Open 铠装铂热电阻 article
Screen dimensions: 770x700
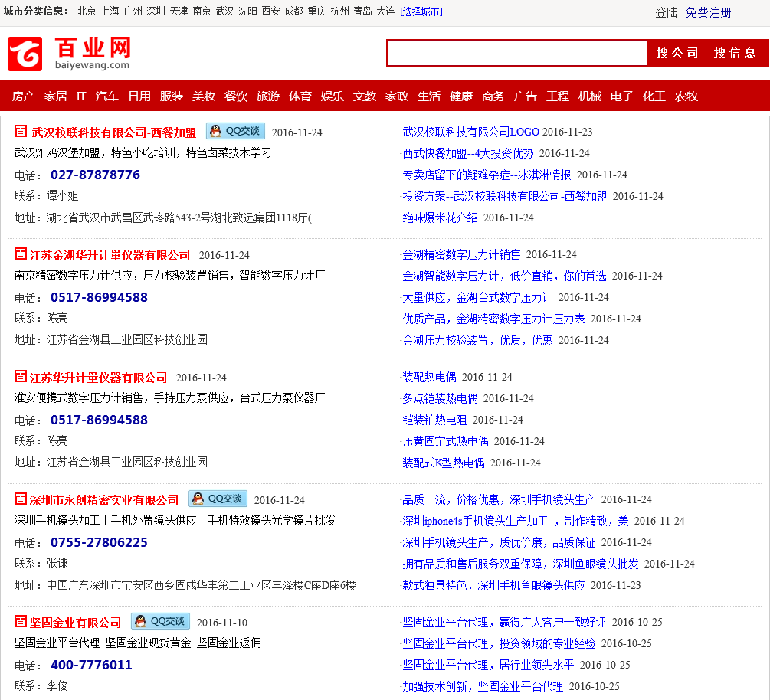(434, 420)
